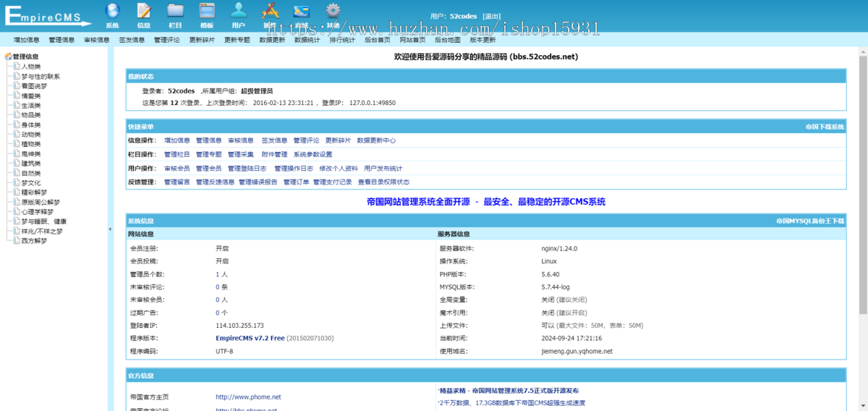Open 管理操作日志 quick menu link

pyautogui.click(x=294, y=168)
